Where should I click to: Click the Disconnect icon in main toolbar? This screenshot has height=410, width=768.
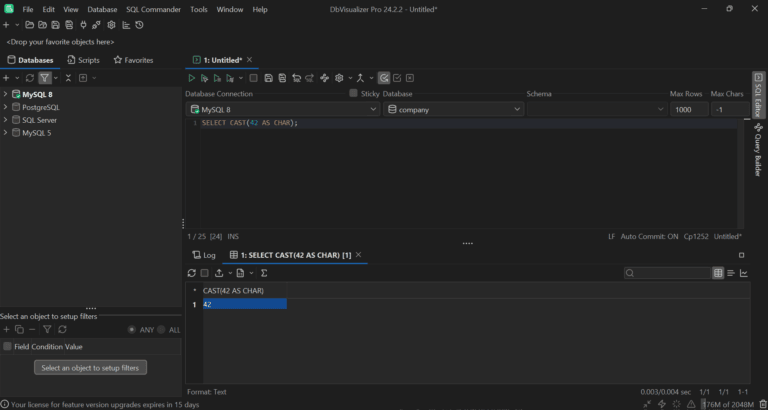click(96, 25)
